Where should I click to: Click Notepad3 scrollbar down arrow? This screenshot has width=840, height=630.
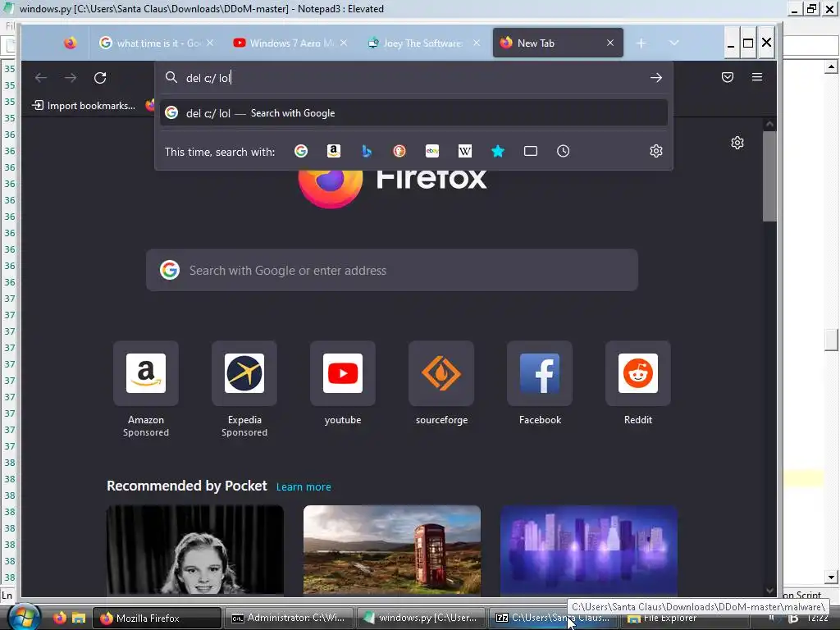pos(831,577)
